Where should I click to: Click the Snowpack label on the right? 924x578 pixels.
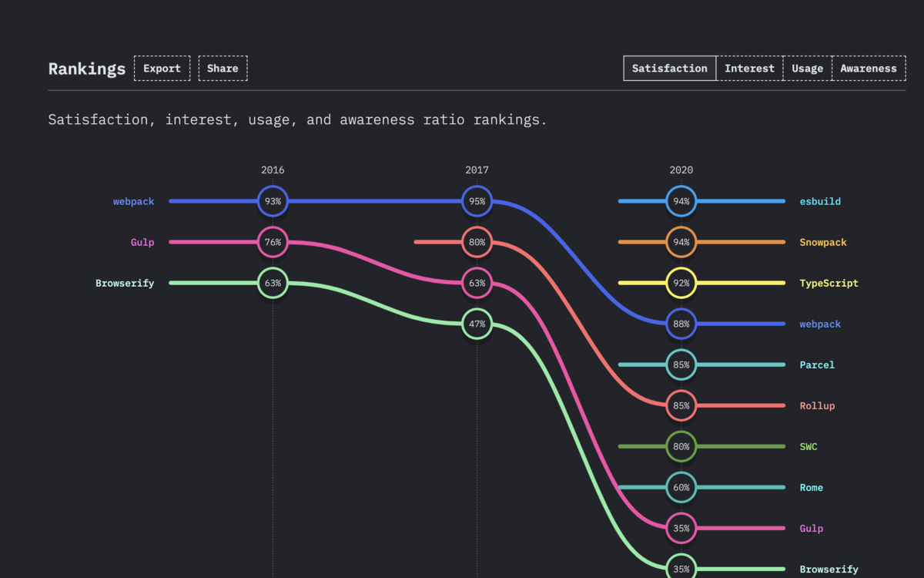[x=823, y=242]
